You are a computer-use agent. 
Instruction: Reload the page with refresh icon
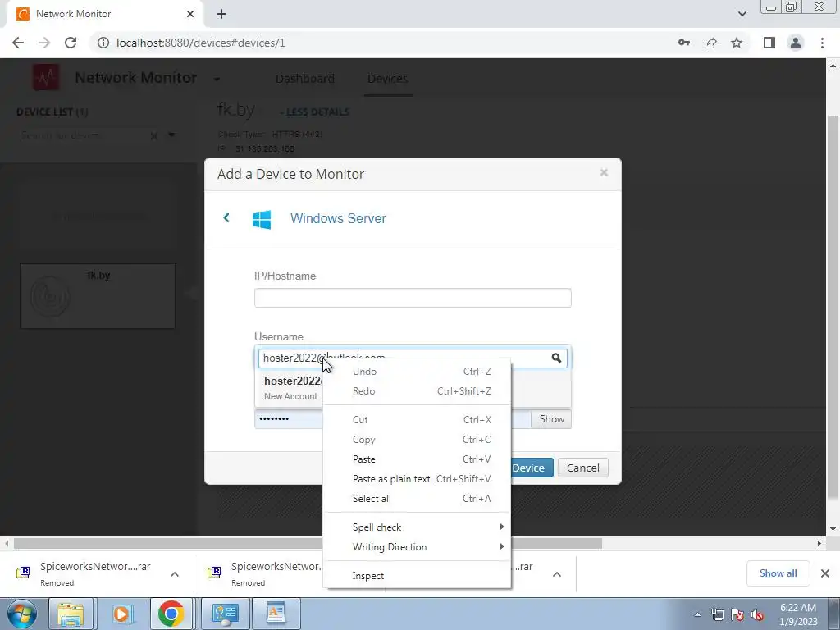71,43
